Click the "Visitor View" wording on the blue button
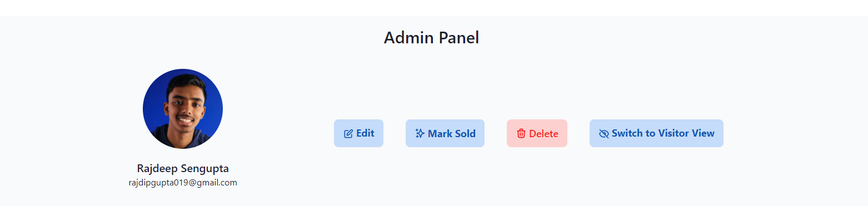The width and height of the screenshot is (868, 206). point(686,133)
